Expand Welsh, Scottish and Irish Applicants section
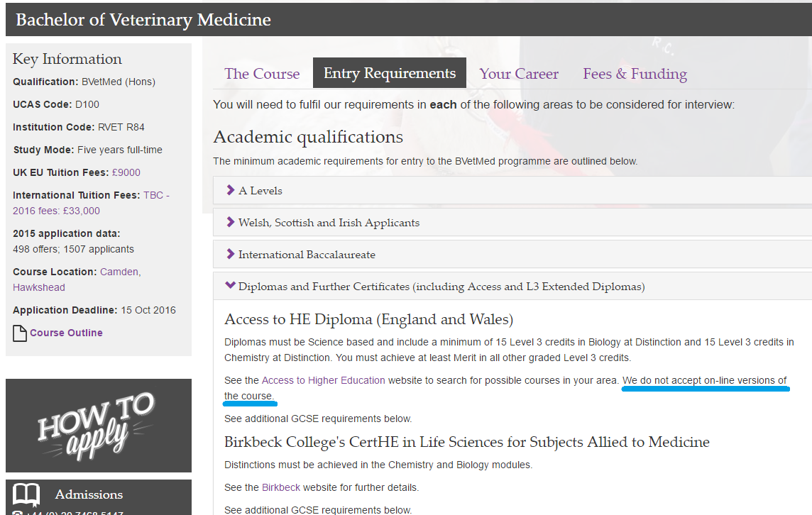 tap(512, 223)
